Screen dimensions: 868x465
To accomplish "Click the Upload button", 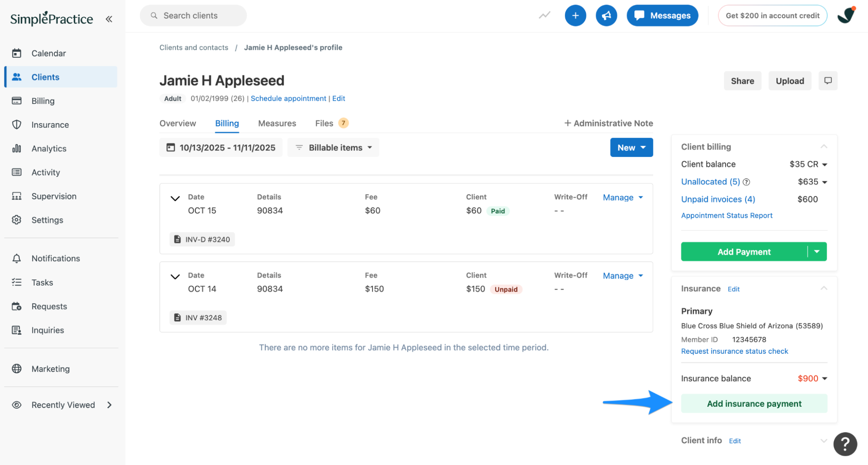I will pos(790,81).
